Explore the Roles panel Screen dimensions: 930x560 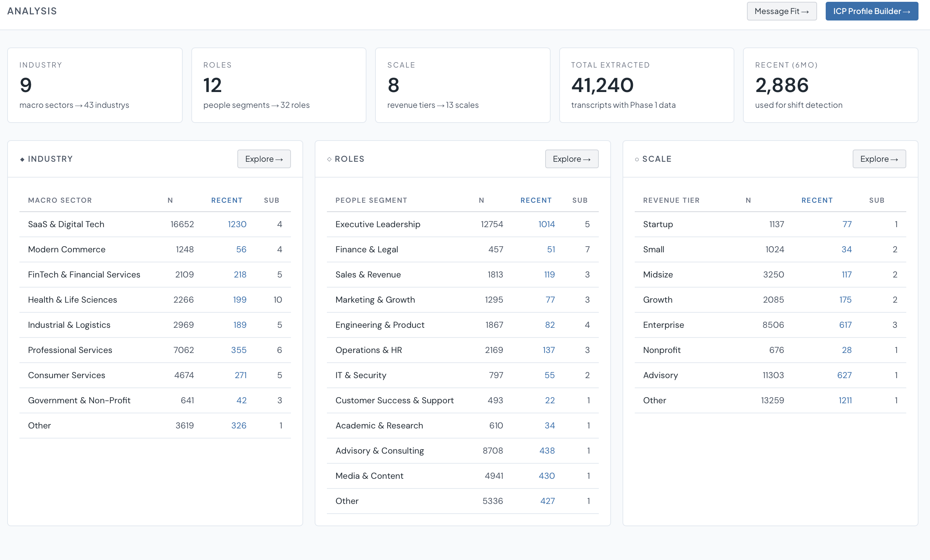tap(571, 159)
